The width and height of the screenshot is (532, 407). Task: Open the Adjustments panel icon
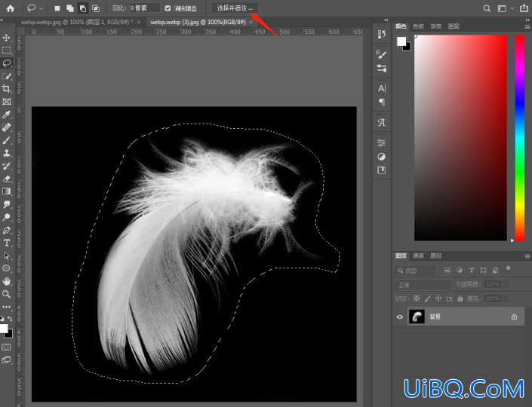point(381,157)
